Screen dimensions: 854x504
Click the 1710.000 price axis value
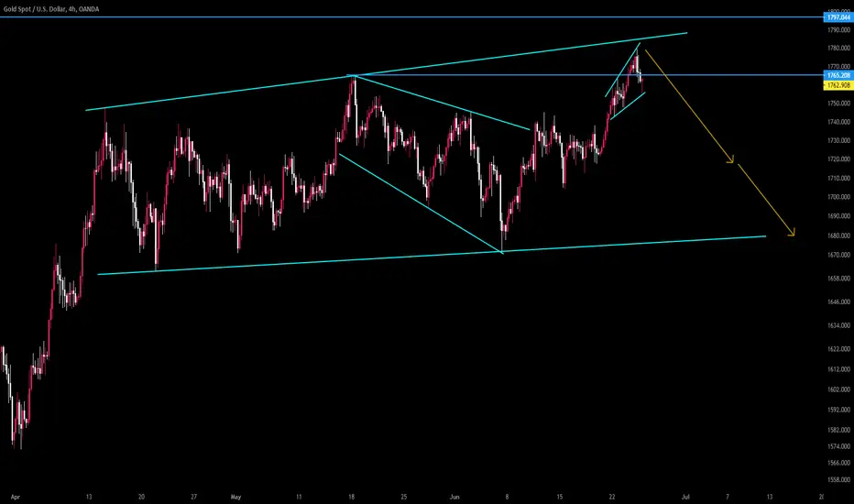(x=838, y=178)
